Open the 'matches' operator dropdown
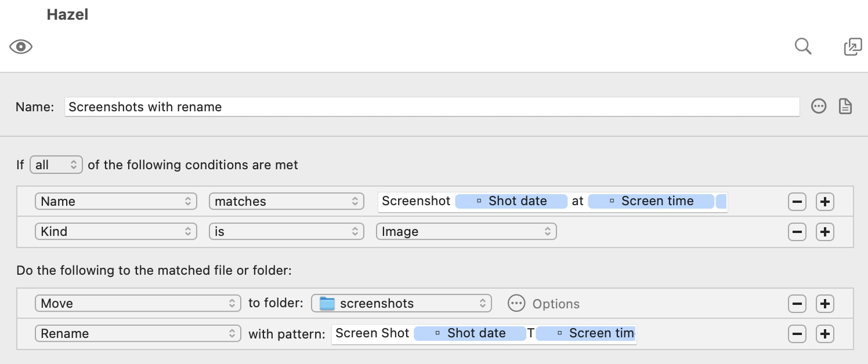The height and width of the screenshot is (364, 868). click(286, 202)
